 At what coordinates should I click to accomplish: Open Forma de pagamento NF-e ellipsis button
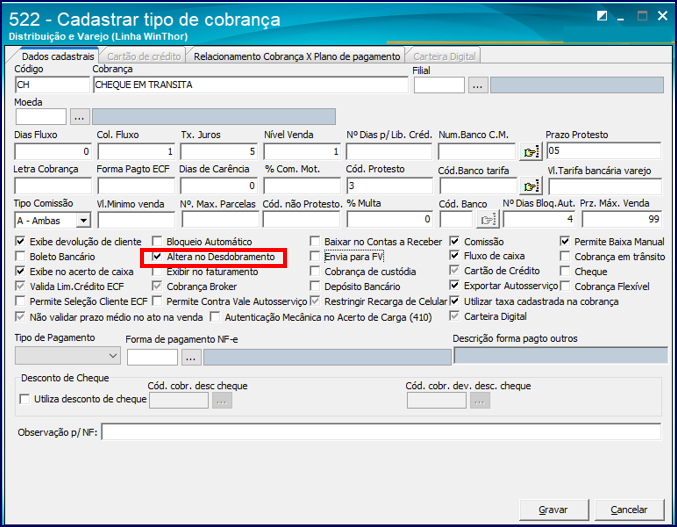[x=191, y=358]
